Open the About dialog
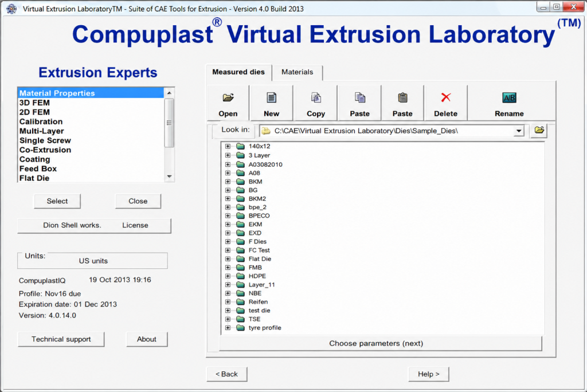Viewport: 587px width, 392px height. click(147, 339)
